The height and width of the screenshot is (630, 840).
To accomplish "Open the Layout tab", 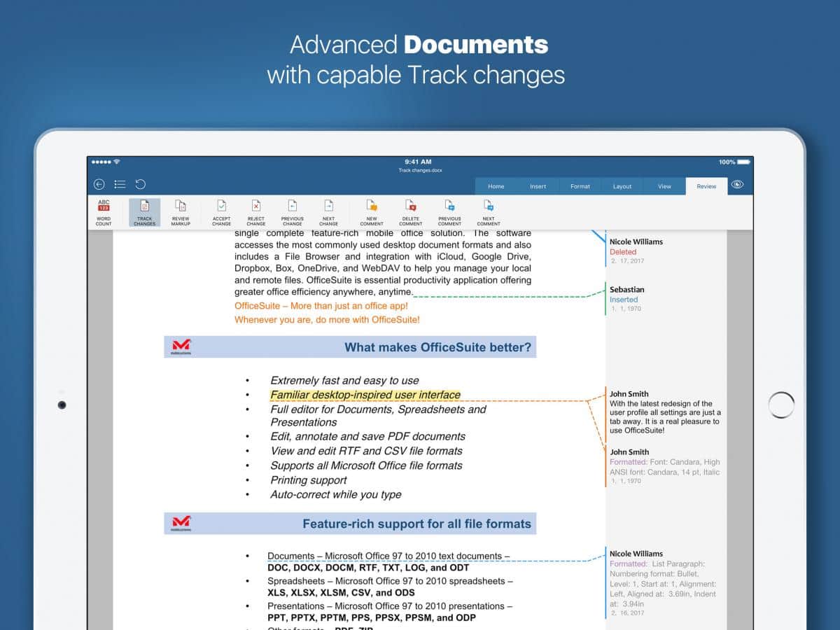I will tap(622, 186).
